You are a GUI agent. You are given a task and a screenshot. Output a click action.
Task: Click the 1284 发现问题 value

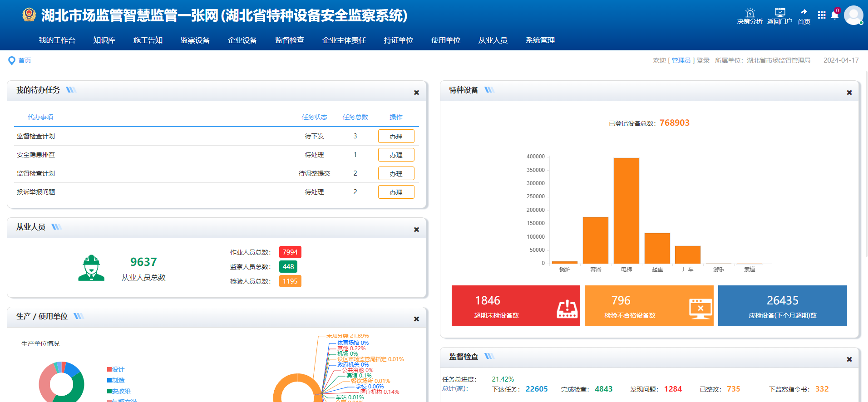coord(673,389)
